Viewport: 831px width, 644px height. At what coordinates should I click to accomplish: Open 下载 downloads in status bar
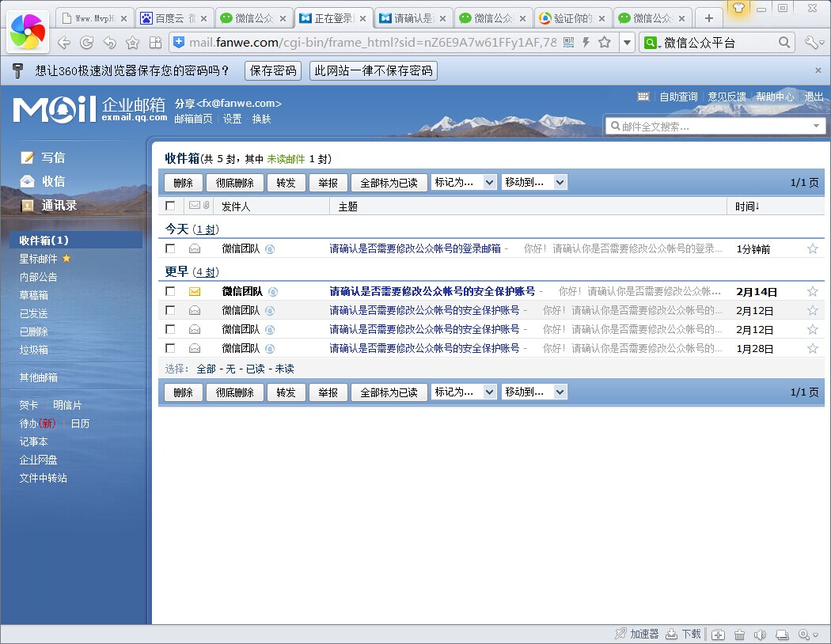pyautogui.click(x=684, y=634)
